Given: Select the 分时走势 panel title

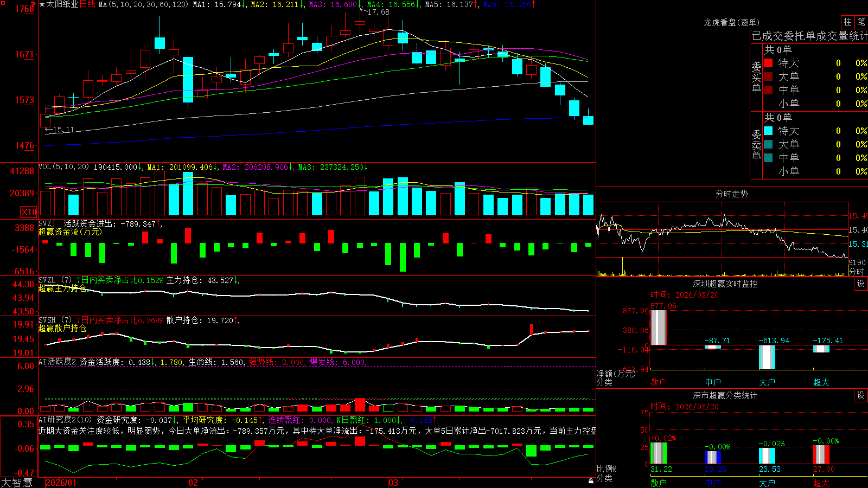Looking at the screenshot, I should tap(731, 194).
